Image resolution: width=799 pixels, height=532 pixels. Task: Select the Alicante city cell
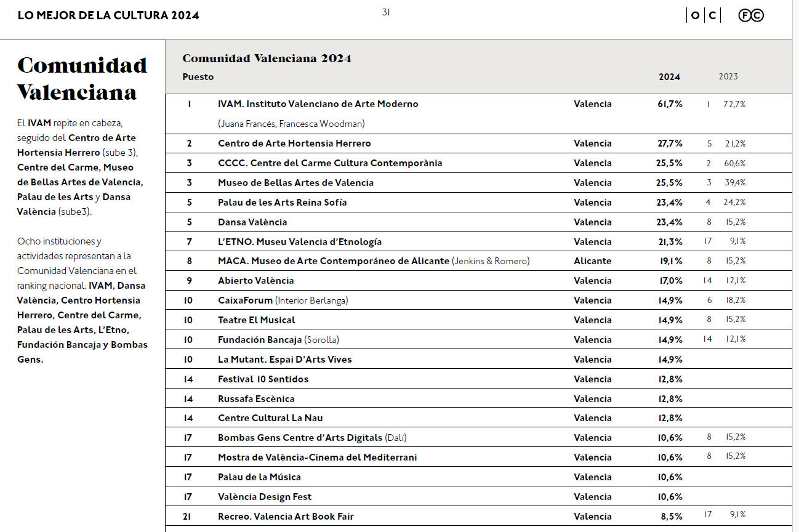click(592, 261)
